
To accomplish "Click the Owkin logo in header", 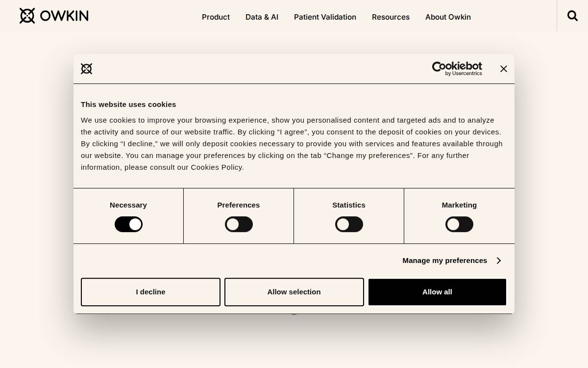I will tap(54, 16).
